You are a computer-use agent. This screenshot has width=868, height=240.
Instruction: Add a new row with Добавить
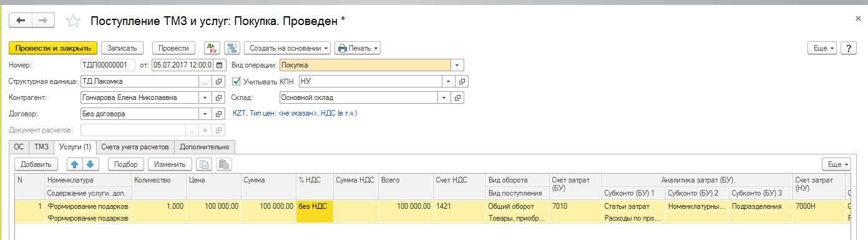click(36, 164)
